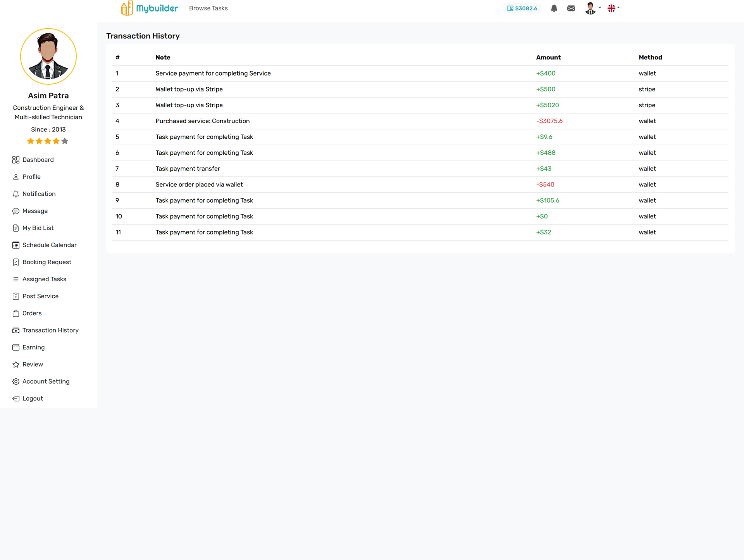Open Browse Tasks in top navigation
The width and height of the screenshot is (744, 560).
click(x=208, y=8)
